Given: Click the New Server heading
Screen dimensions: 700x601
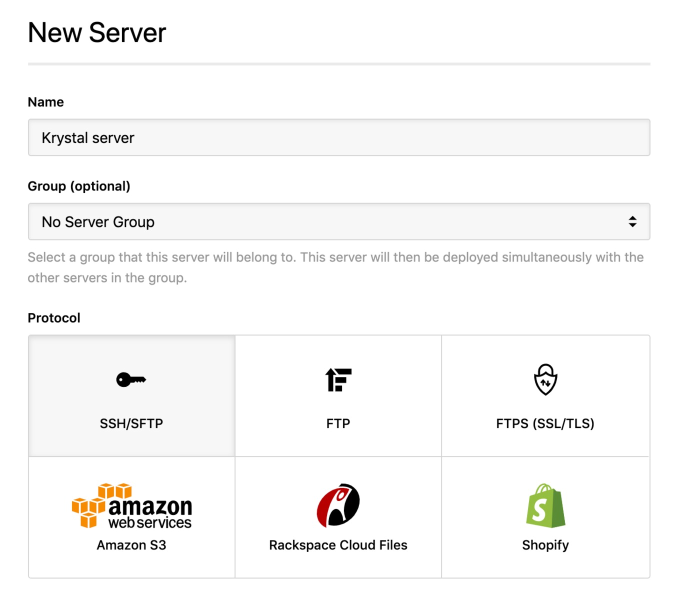Looking at the screenshot, I should [x=97, y=33].
